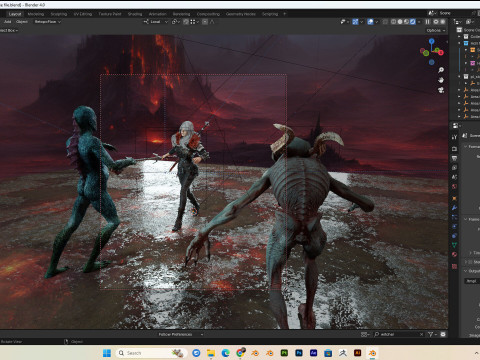Open the Object menu in viewport header
480x360 pixels.
pos(22,22)
